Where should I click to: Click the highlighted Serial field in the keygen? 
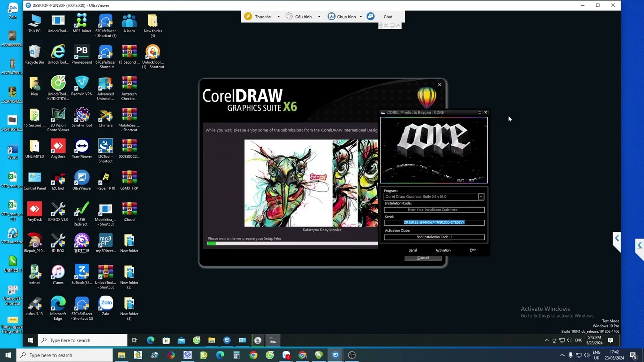pyautogui.click(x=434, y=222)
